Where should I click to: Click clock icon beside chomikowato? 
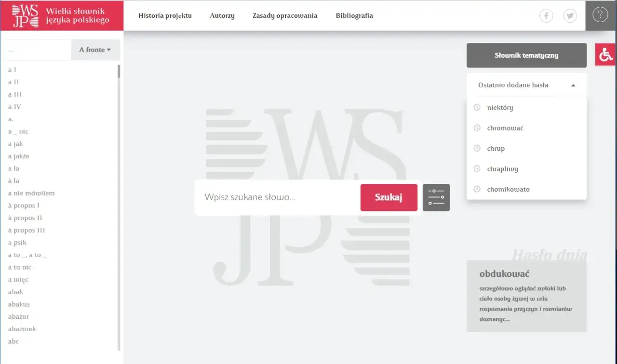point(477,189)
